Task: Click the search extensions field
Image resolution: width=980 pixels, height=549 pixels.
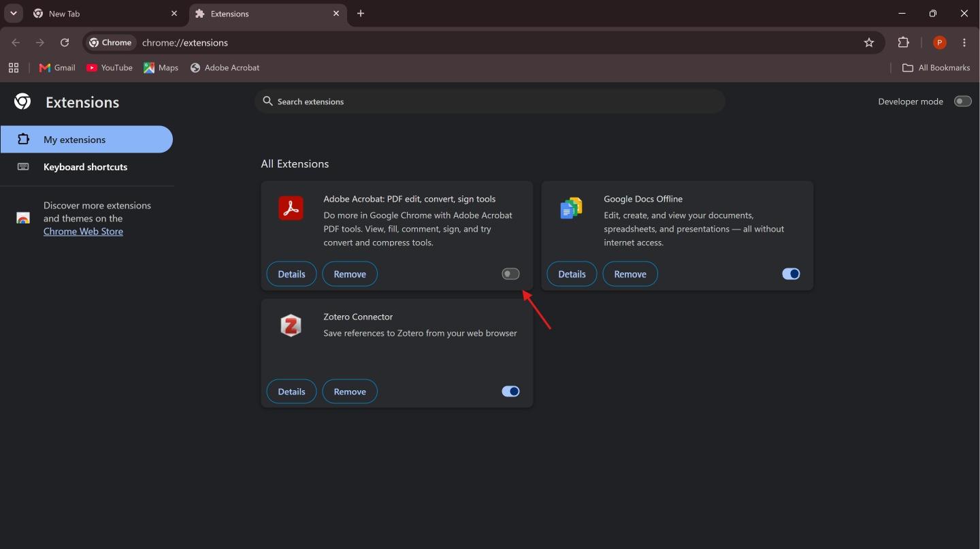Action: [x=490, y=101]
